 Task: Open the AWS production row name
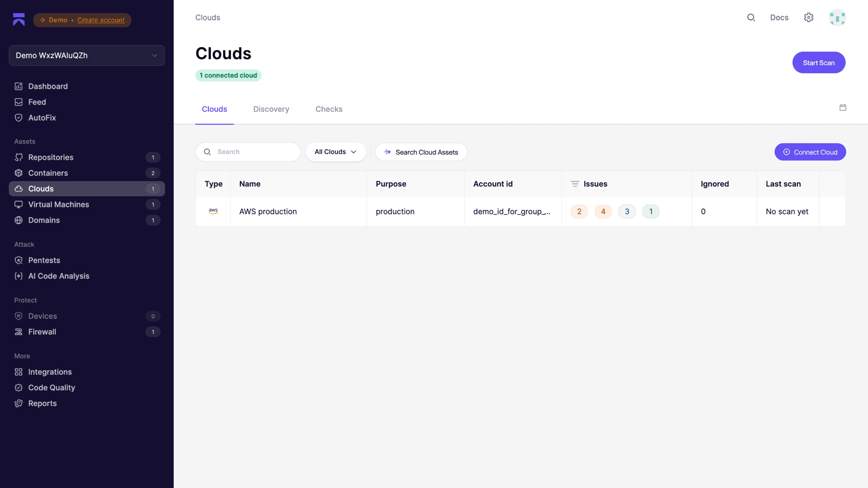pos(268,211)
